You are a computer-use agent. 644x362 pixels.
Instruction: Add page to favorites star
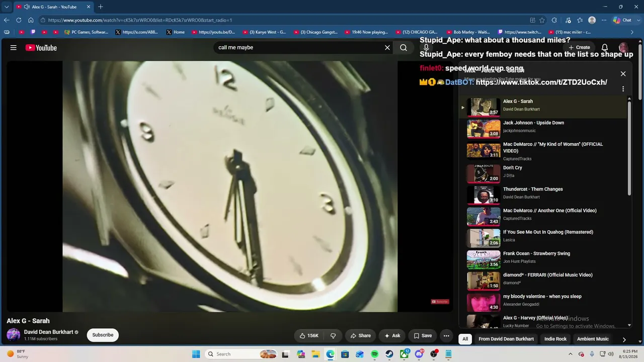coord(542,20)
